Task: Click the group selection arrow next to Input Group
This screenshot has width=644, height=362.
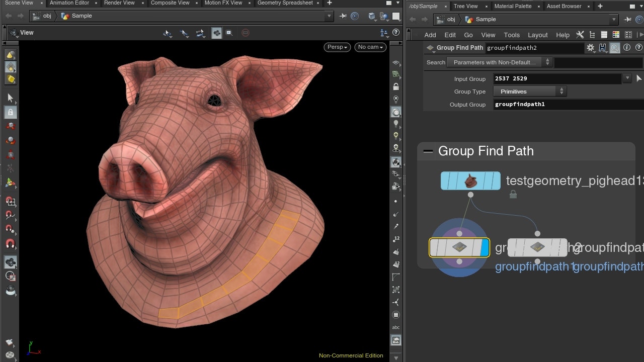Action: tap(639, 78)
